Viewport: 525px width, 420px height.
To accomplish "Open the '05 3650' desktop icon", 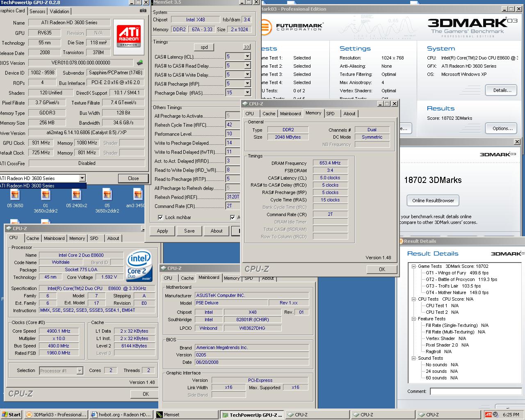I will click(x=15, y=198).
